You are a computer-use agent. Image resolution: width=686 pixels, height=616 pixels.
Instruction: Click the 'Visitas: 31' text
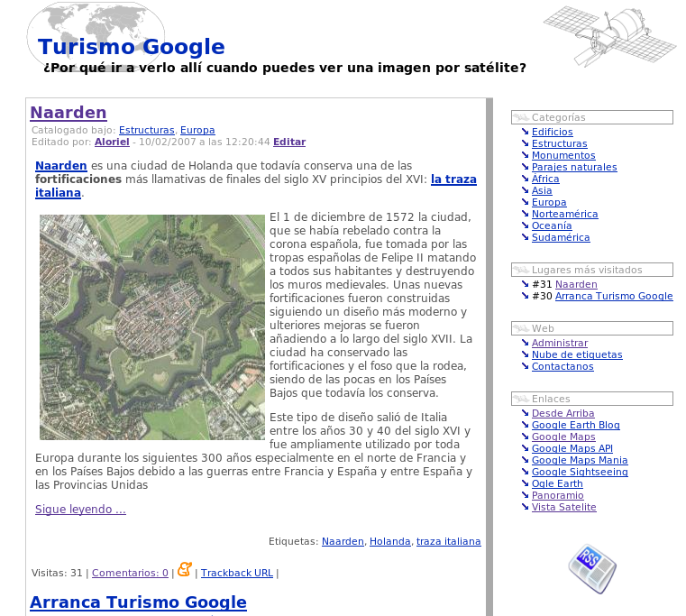tap(57, 573)
